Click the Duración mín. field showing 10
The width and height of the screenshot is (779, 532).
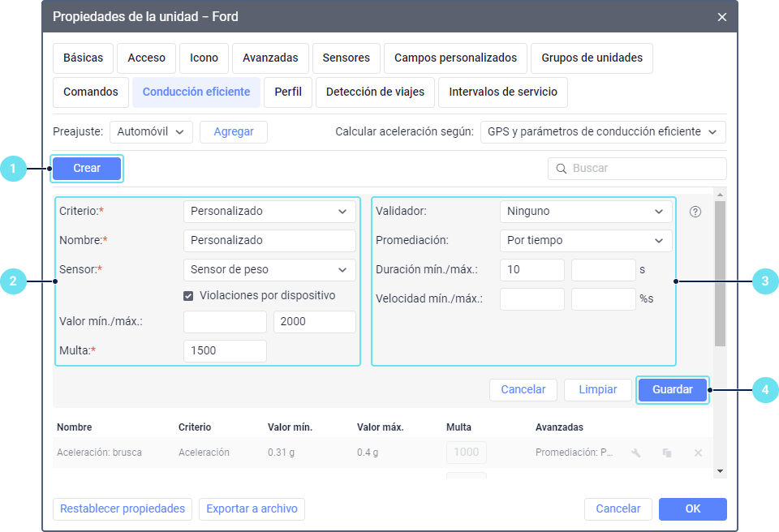(532, 270)
